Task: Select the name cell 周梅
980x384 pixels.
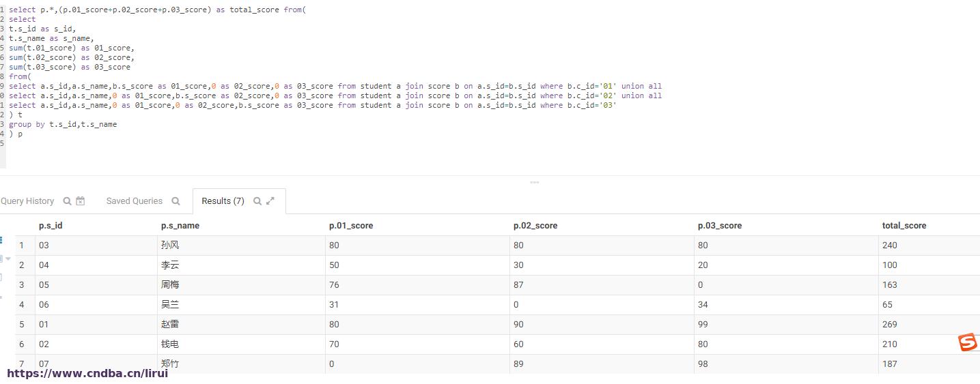Action: pos(170,285)
